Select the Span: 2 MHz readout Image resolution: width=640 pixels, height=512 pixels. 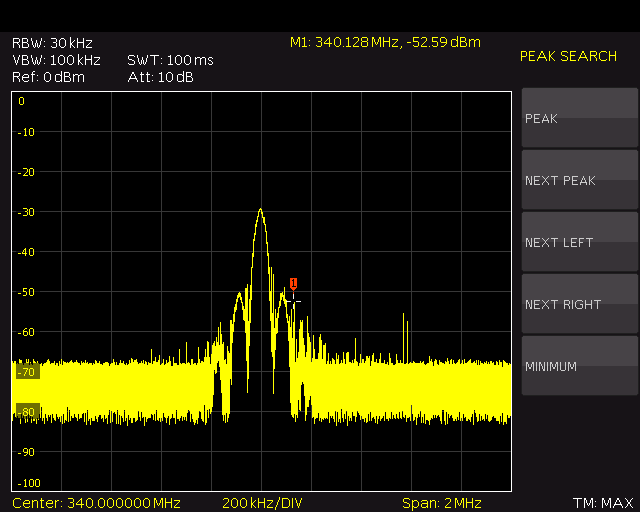click(442, 503)
